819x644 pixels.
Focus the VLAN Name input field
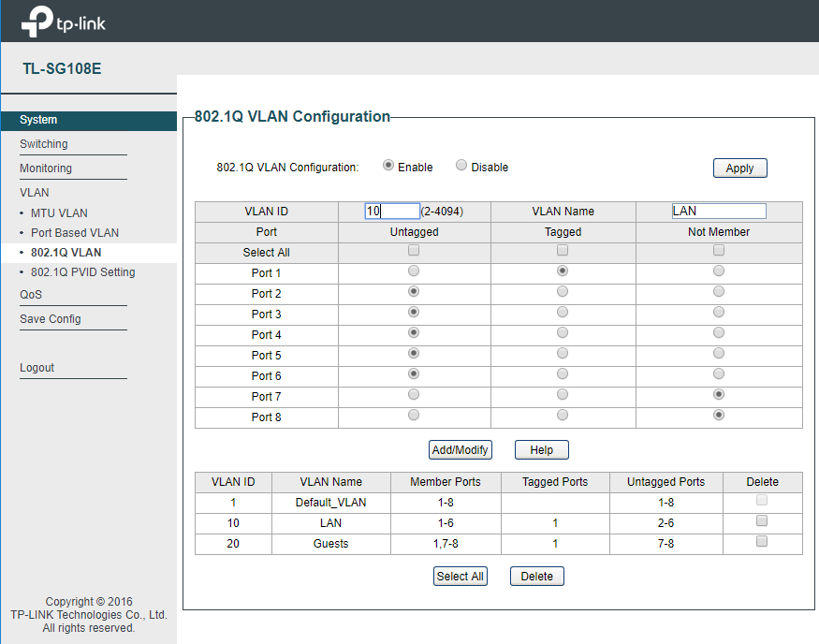[x=719, y=211]
